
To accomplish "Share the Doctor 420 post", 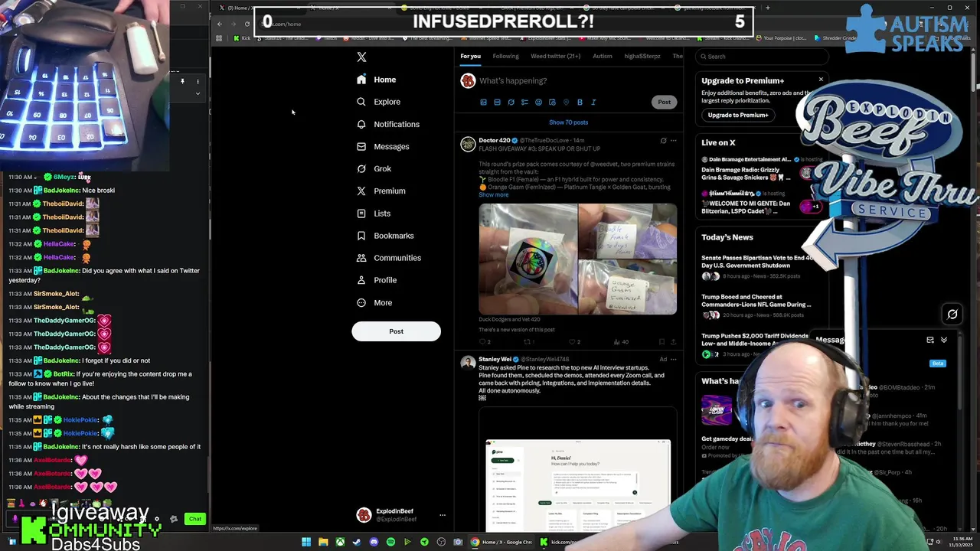I will [673, 342].
